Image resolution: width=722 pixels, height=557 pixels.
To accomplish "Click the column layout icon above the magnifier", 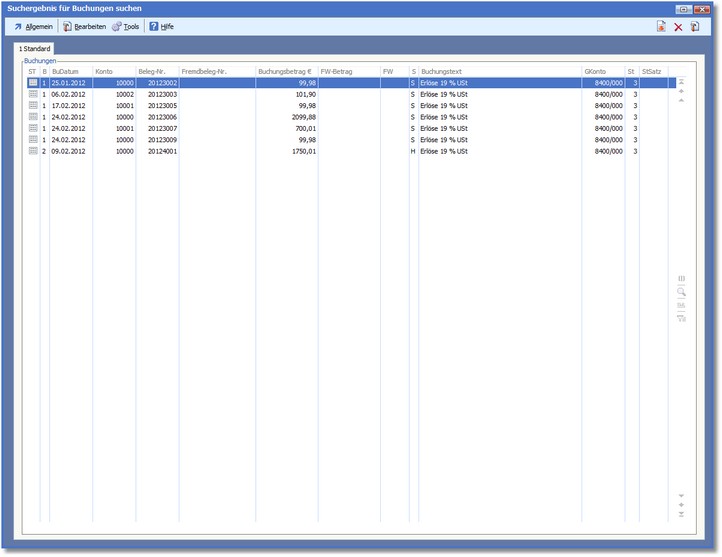I will (682, 279).
